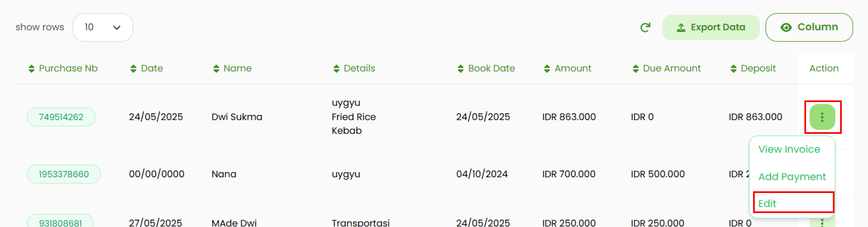Sort table by Date column
Image resolution: width=868 pixels, height=227 pixels.
click(133, 69)
